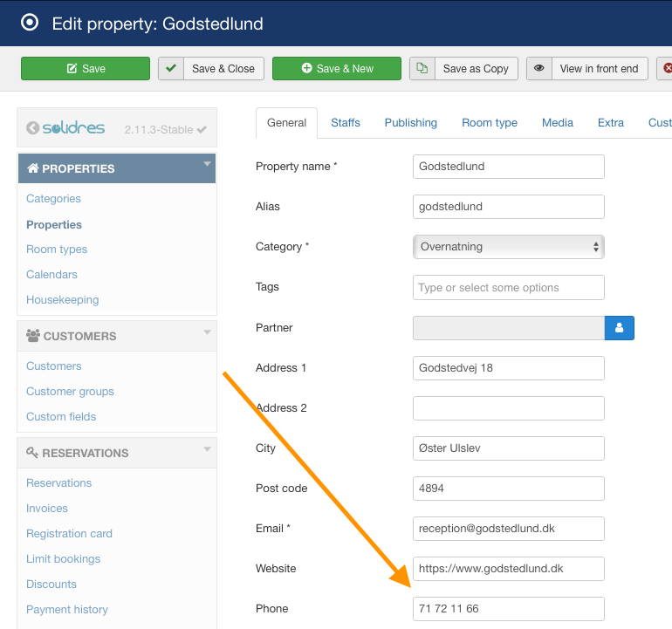Open the Calendars sidebar link
The height and width of the screenshot is (629, 672).
[x=51, y=275]
